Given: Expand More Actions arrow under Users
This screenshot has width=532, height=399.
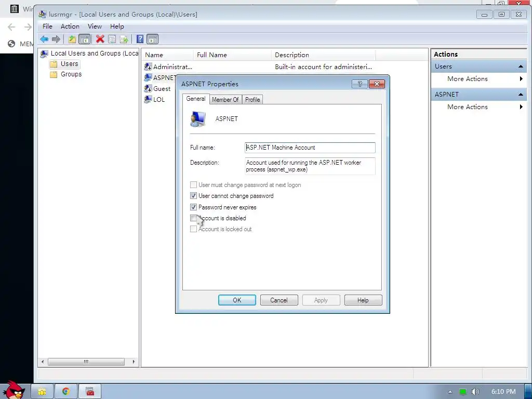Looking at the screenshot, I should pyautogui.click(x=521, y=79).
